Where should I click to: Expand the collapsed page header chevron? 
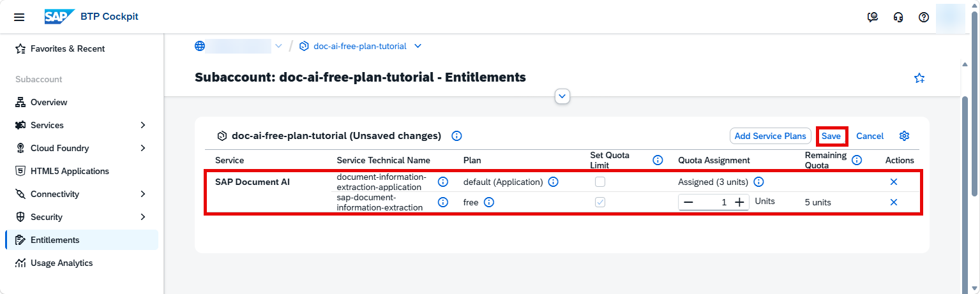tap(562, 96)
